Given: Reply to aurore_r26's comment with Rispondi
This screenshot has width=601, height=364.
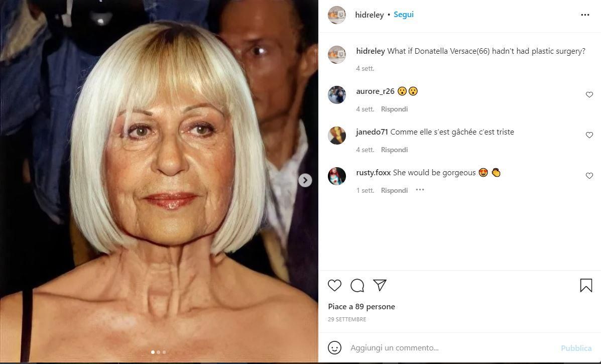Looking at the screenshot, I should (394, 109).
